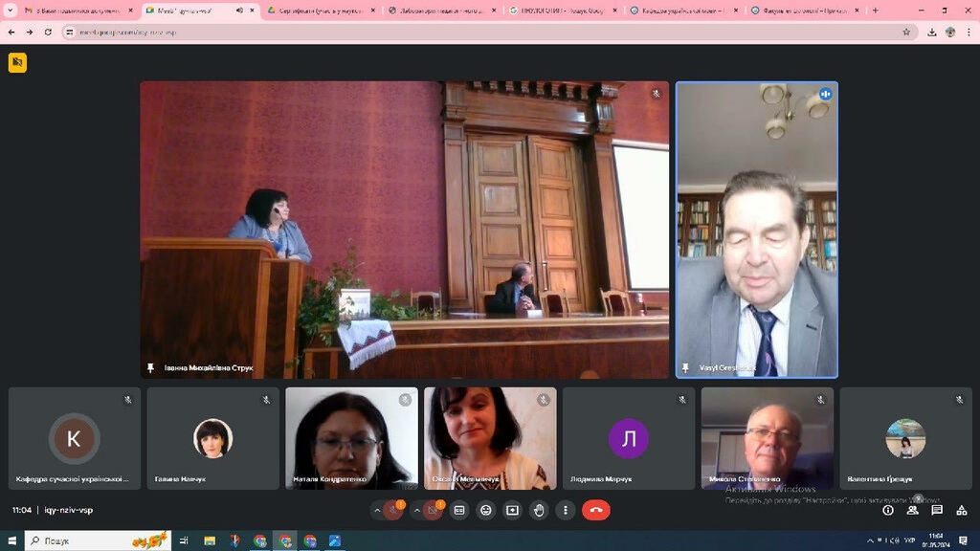The image size is (980, 551).
Task: Open more options three-dot menu
Action: pos(566,510)
